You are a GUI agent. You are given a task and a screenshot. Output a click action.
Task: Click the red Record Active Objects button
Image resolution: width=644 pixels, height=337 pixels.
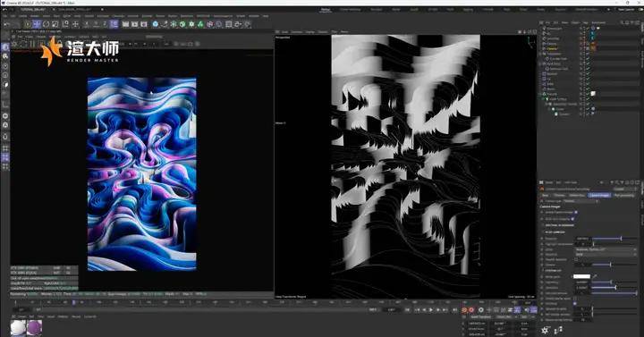tap(463, 310)
